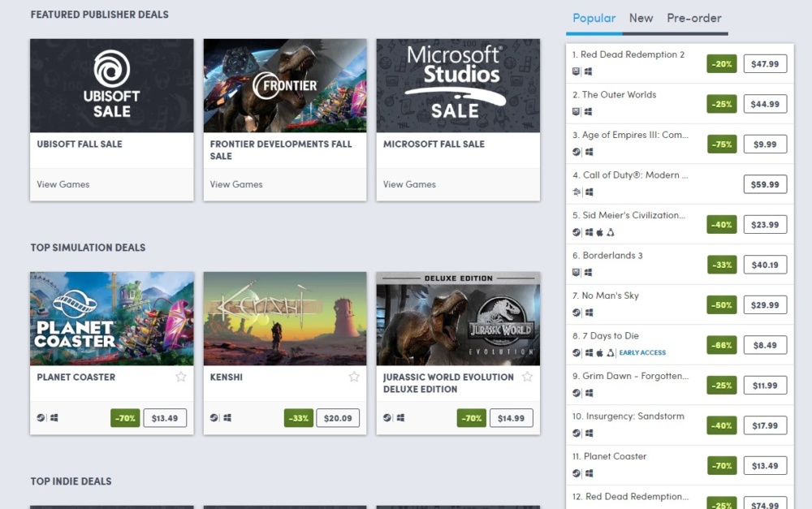The height and width of the screenshot is (509, 812).
Task: Click the $8.49 price for 7 Days to Die
Action: coord(765,345)
